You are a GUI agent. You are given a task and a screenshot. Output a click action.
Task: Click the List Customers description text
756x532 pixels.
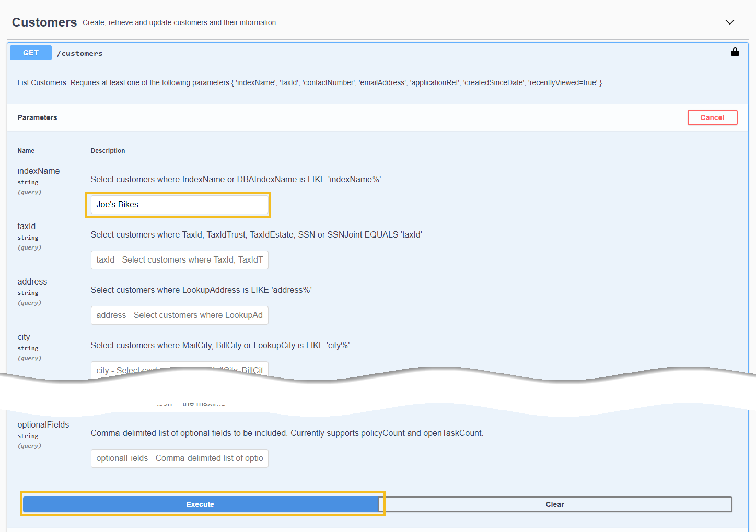309,82
